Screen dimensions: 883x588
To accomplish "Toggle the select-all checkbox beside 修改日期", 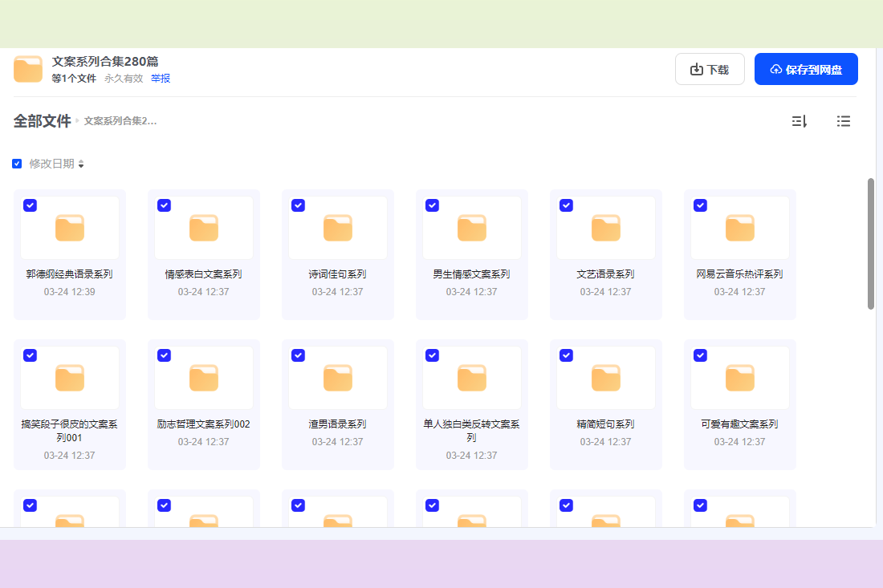I will click(17, 164).
